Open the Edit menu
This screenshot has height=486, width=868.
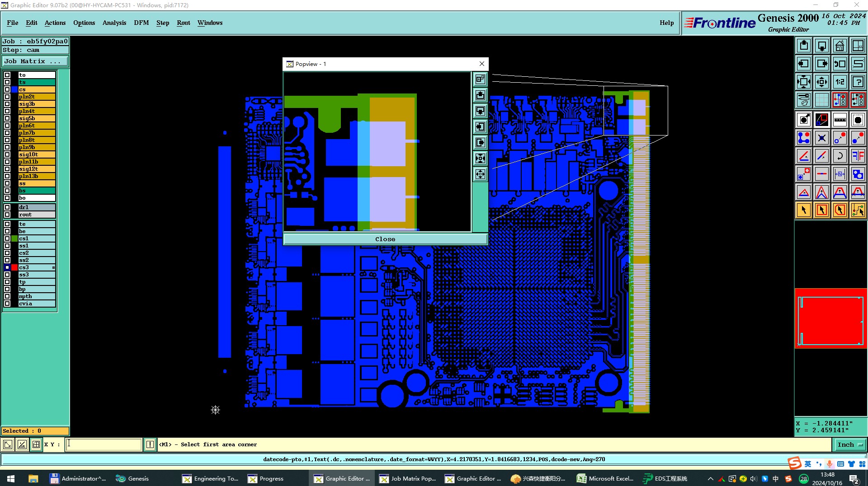pos(32,23)
